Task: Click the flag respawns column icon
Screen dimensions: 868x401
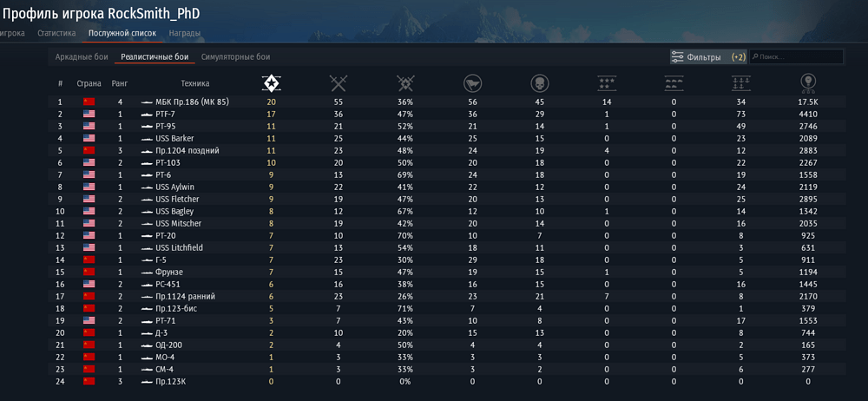Action: pos(472,83)
